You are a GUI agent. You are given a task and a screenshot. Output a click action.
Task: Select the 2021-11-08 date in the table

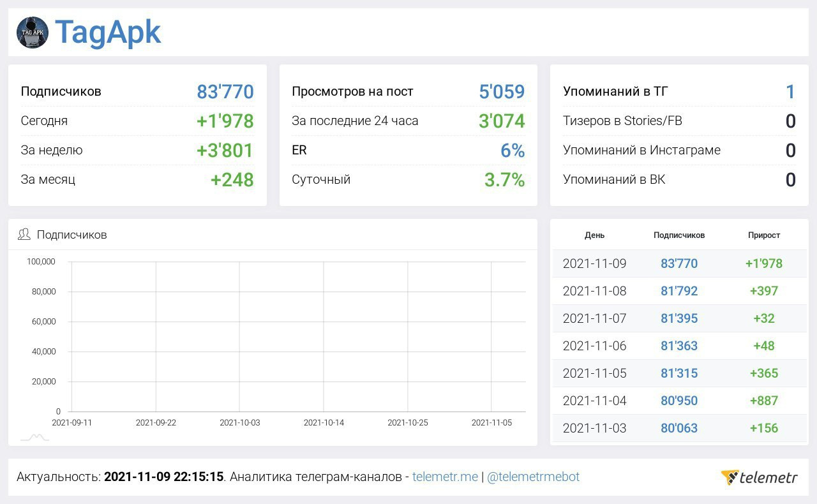tap(594, 291)
